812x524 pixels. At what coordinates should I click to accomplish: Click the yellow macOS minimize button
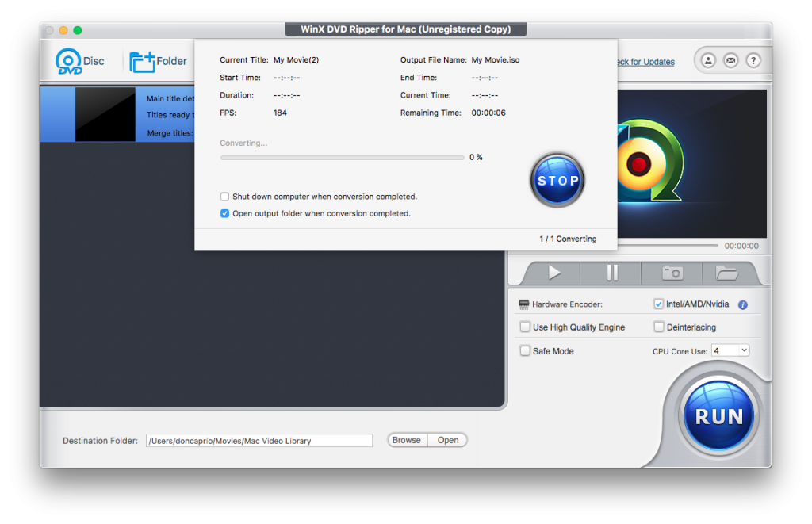[x=63, y=30]
